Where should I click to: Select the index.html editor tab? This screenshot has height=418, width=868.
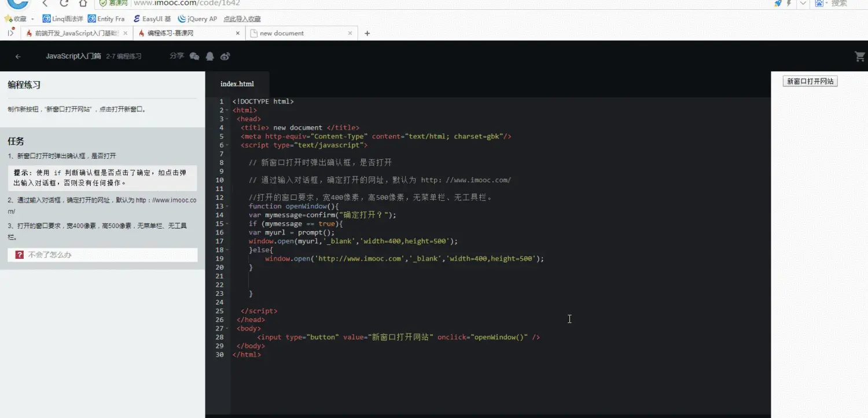(237, 84)
